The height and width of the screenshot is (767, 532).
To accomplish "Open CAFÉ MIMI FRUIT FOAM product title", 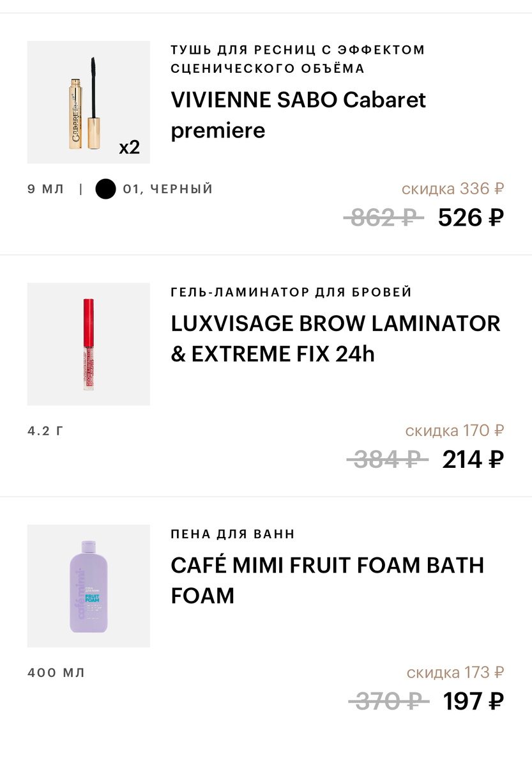I will coord(328,580).
